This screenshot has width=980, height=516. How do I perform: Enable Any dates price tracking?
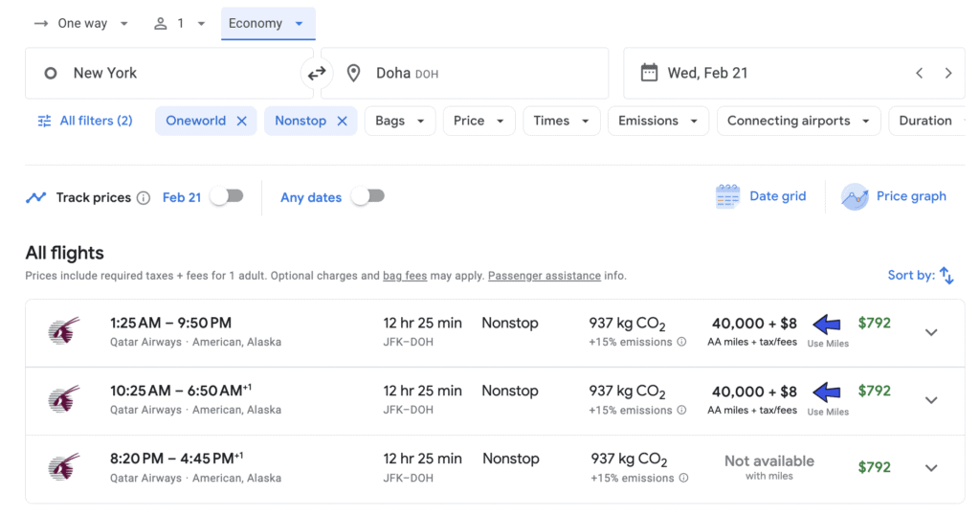[367, 196]
